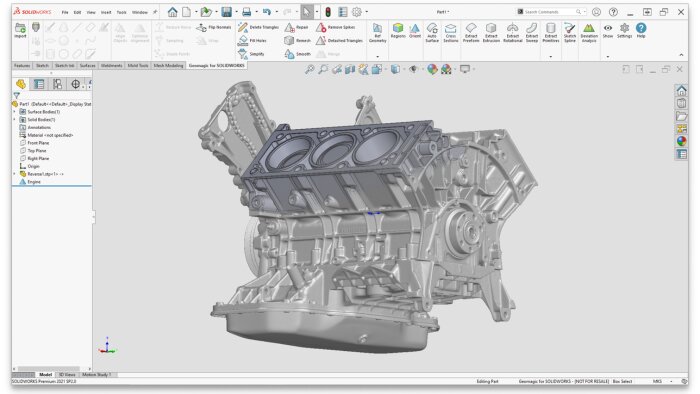This screenshot has height=394, width=700.
Task: Open Display Style dropdown arrow
Action: (x=404, y=69)
